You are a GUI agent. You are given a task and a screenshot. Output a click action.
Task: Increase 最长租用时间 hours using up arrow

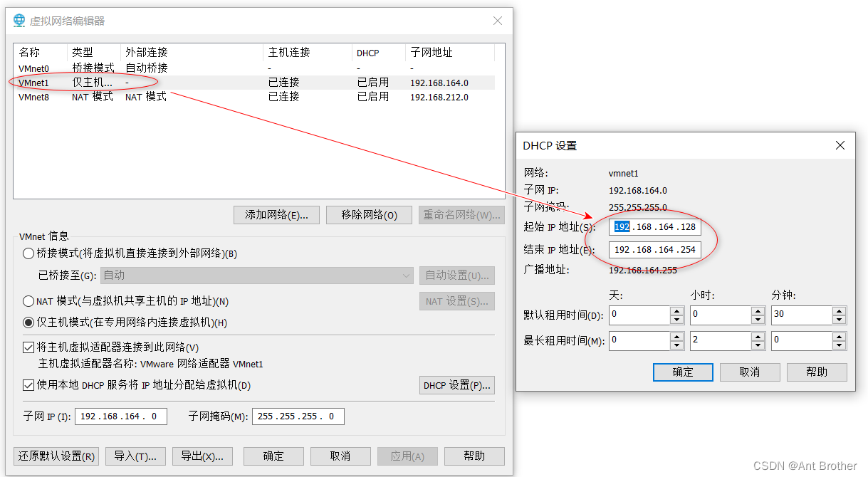[x=757, y=336]
